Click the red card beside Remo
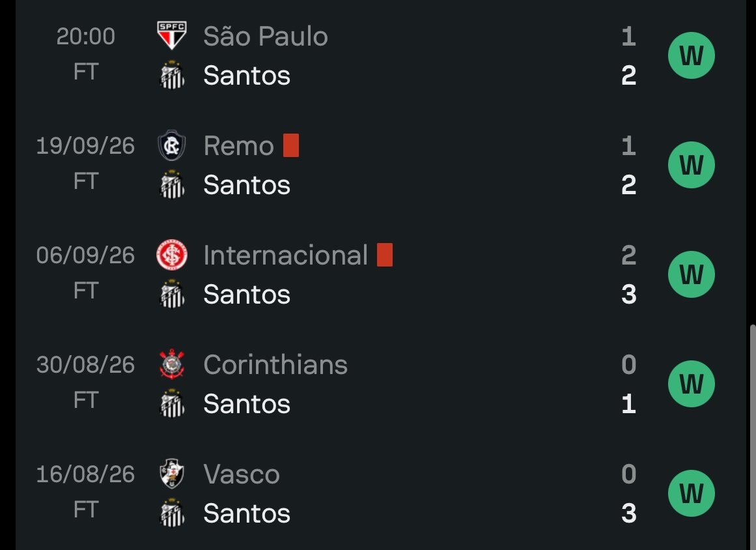The width and height of the screenshot is (756, 550). (291, 145)
